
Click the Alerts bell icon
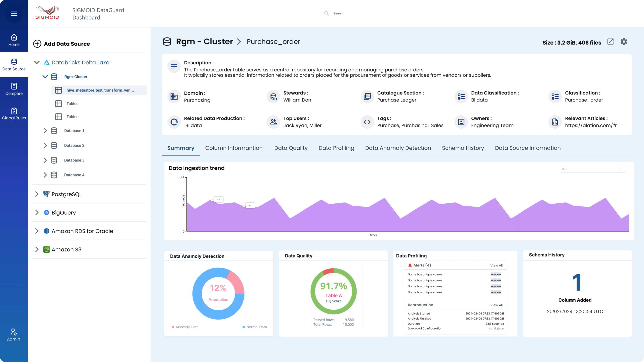coord(410,265)
